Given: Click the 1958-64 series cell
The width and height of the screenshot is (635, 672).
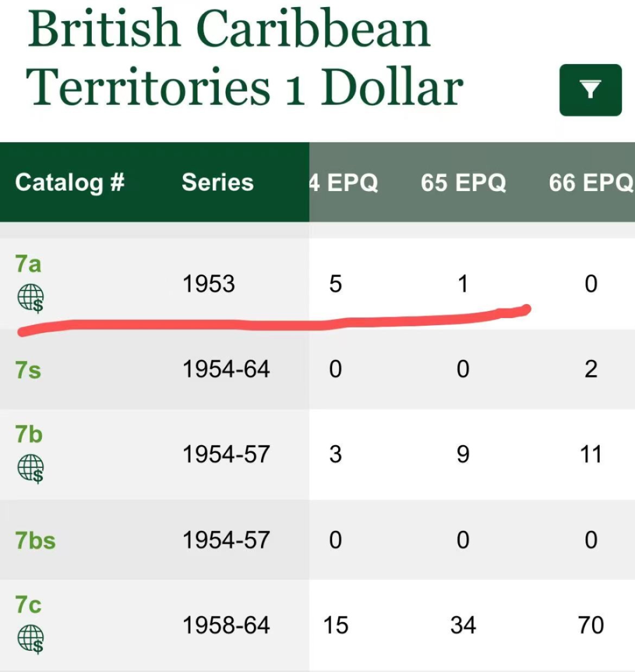Looking at the screenshot, I should (226, 625).
